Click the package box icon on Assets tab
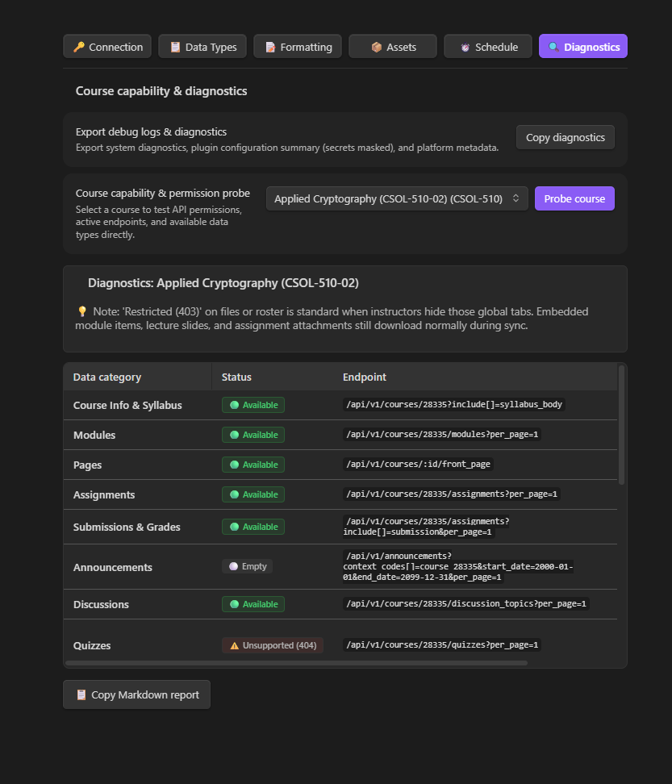 pyautogui.click(x=377, y=47)
